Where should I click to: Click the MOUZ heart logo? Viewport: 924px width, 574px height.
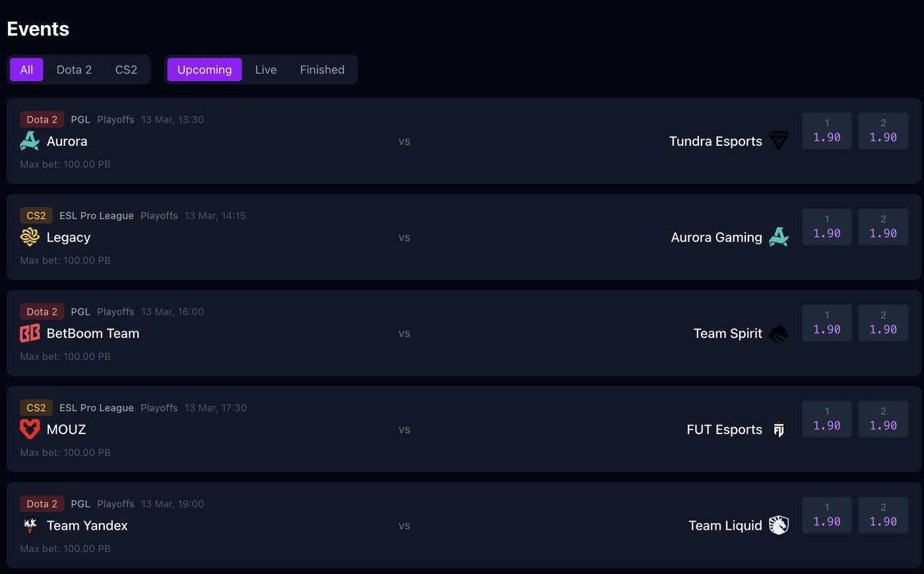30,430
